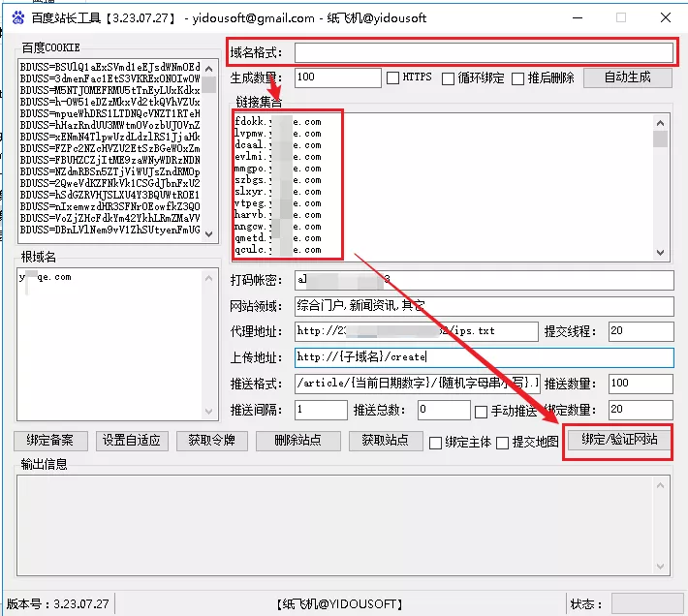Click the 打码帐密 input field
Image resolution: width=688 pixels, height=616 pixels.
[x=484, y=280]
